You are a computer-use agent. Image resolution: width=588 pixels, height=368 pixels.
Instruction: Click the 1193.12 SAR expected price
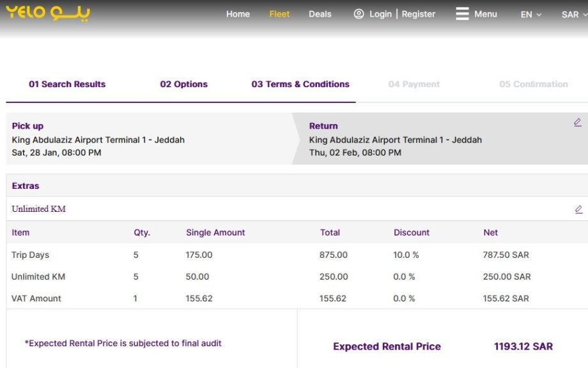click(x=523, y=346)
